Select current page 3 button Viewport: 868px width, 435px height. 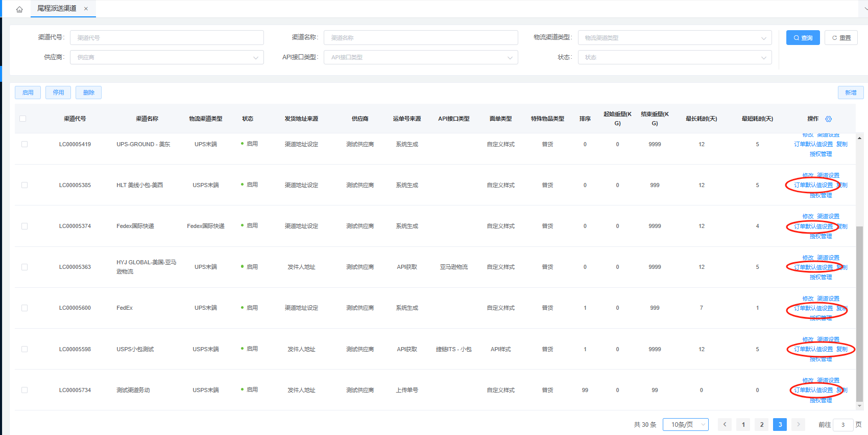[780, 424]
